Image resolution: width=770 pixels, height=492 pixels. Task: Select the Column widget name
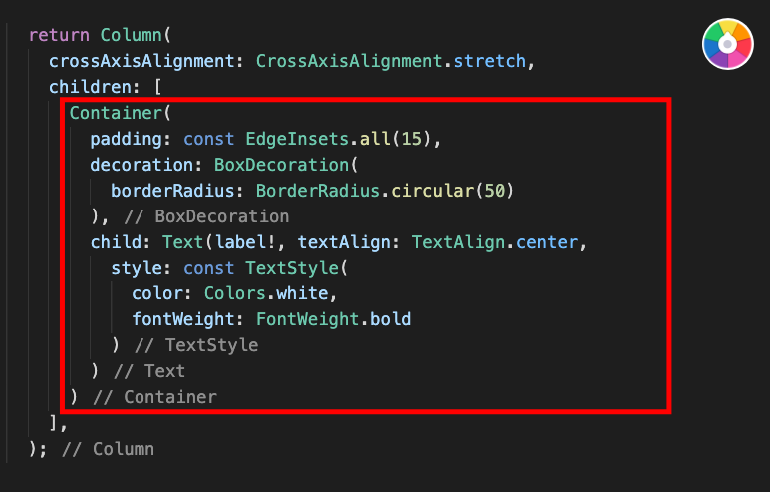tap(131, 35)
